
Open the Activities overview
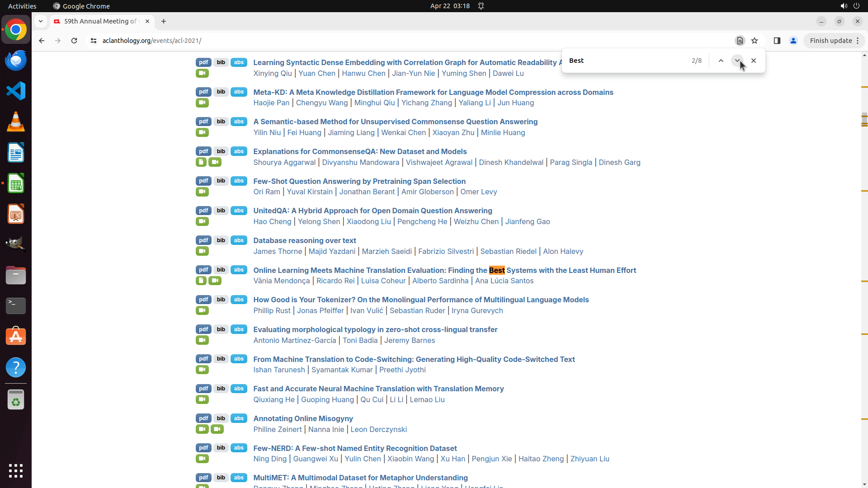click(x=22, y=6)
